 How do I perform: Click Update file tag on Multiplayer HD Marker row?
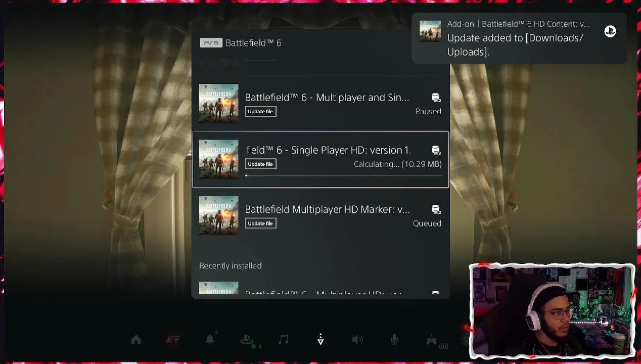coord(260,223)
